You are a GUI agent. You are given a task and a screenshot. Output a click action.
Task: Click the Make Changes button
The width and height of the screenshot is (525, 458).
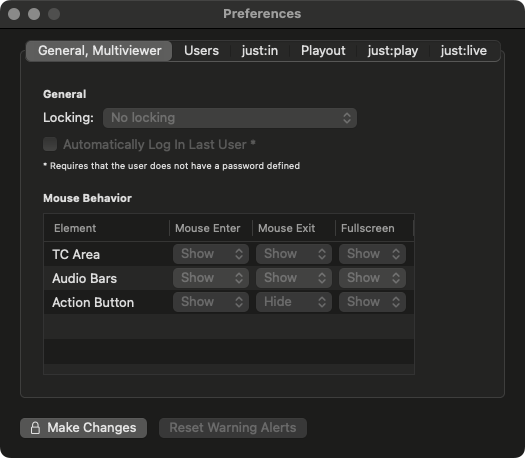coord(83,428)
